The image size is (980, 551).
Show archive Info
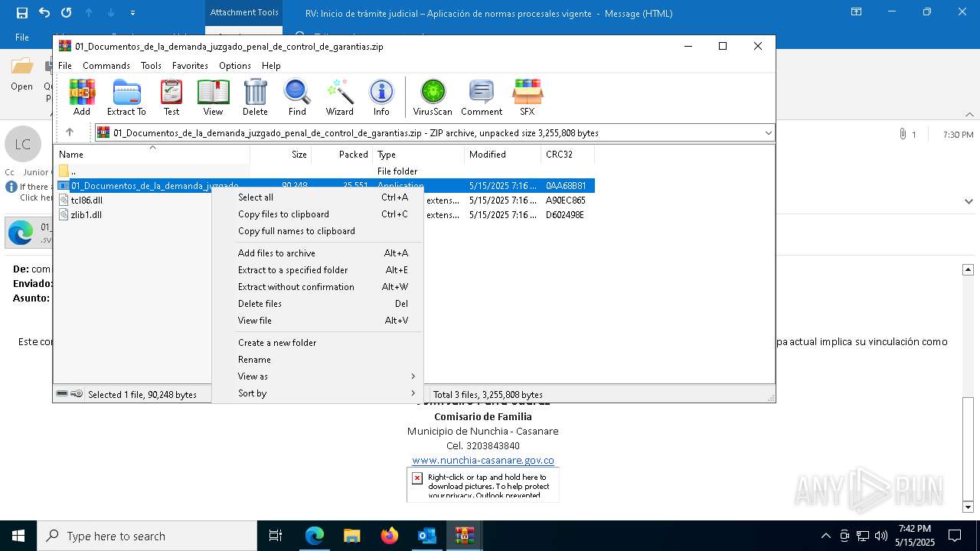[381, 97]
